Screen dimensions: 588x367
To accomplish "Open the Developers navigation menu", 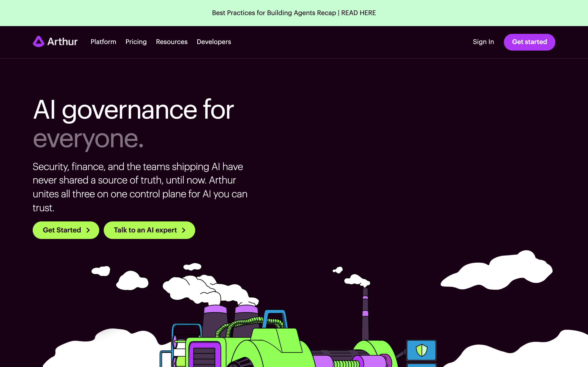I will 214,42.
